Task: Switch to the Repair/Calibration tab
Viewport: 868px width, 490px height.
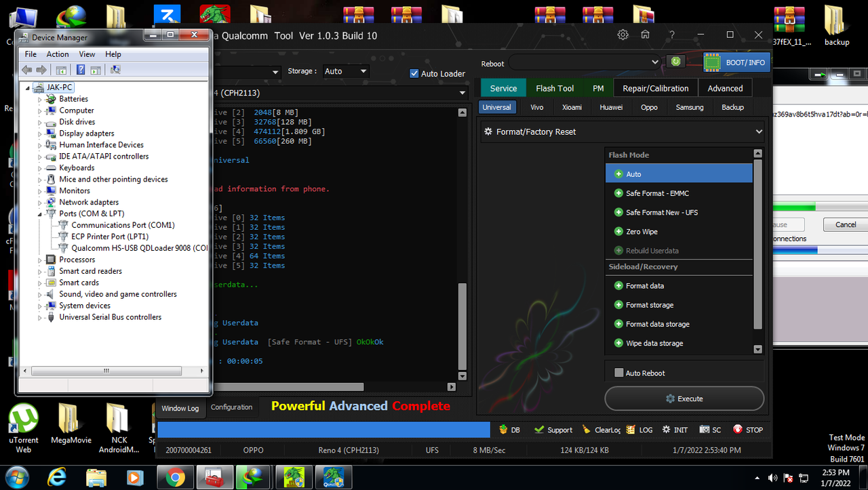Action: point(656,88)
